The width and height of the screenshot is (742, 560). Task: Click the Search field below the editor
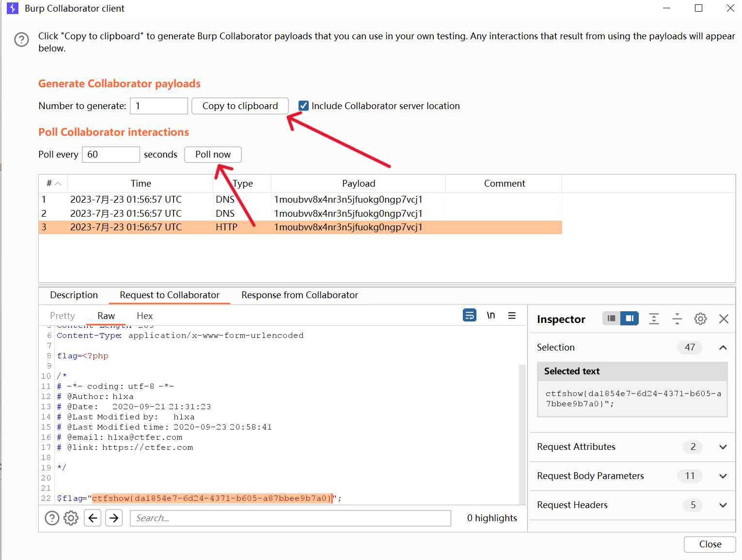(290, 518)
